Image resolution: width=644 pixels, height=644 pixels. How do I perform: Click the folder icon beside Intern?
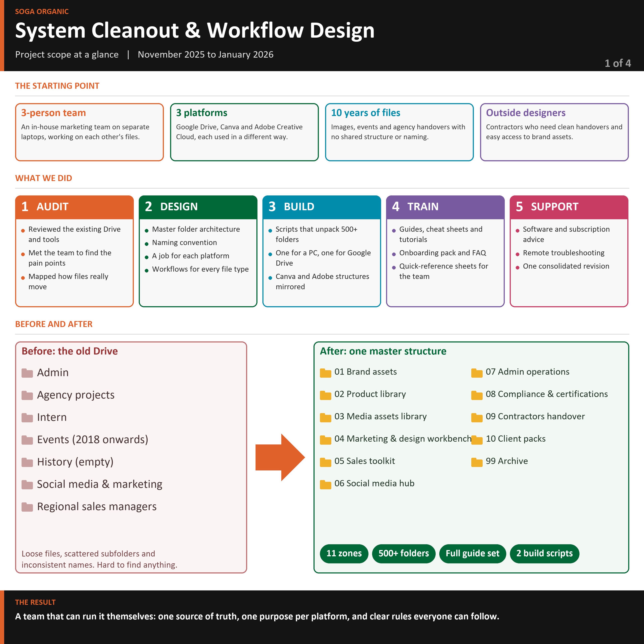27,418
